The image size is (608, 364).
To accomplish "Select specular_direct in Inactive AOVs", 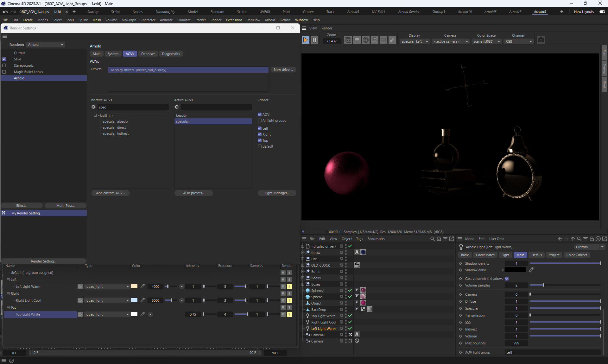I will tap(114, 127).
